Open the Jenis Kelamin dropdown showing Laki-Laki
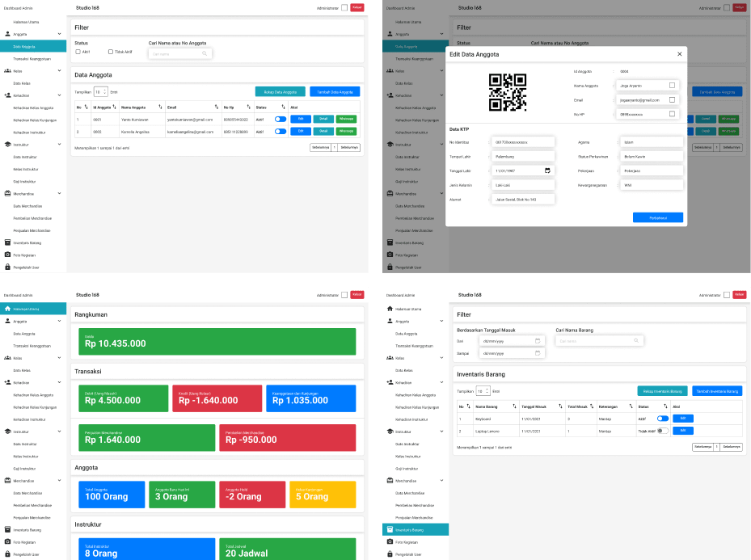This screenshot has width=751, height=560. [522, 184]
